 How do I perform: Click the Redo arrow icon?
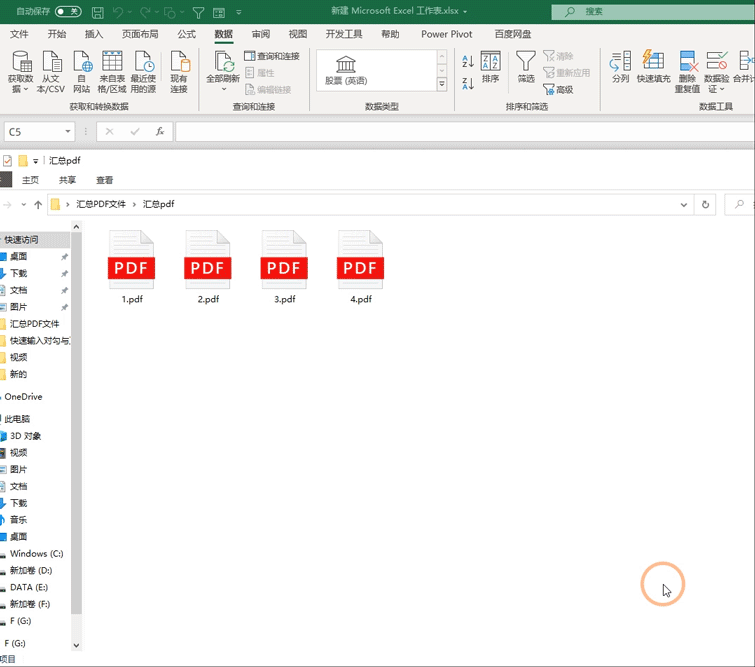click(145, 12)
